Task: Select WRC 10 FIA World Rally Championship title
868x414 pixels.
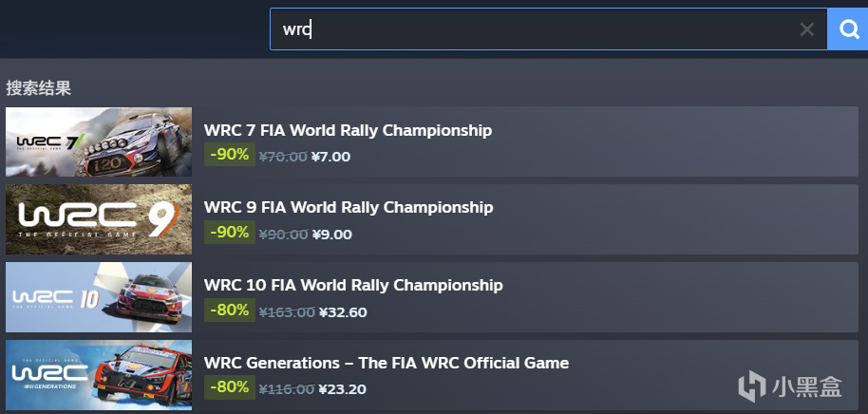Action: [x=353, y=285]
